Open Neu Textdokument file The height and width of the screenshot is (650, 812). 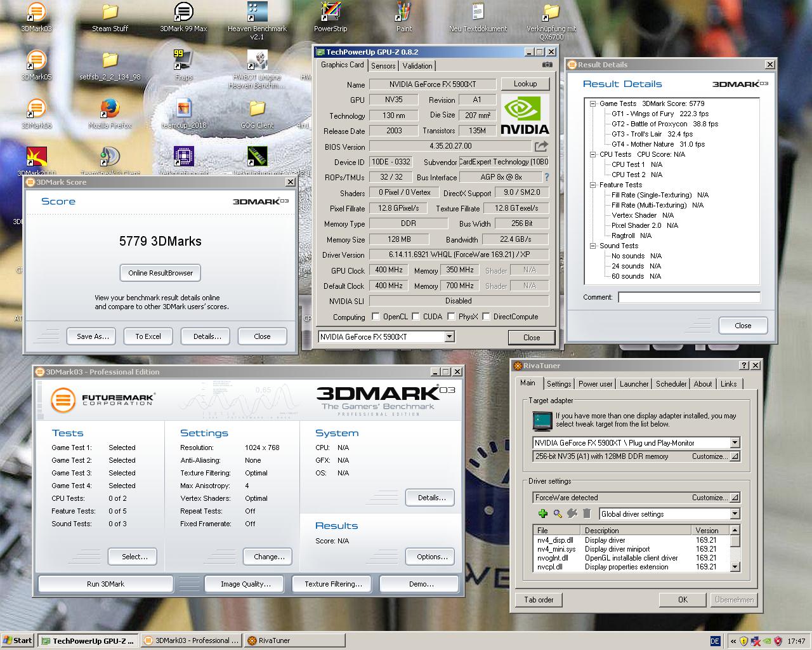pyautogui.click(x=478, y=17)
